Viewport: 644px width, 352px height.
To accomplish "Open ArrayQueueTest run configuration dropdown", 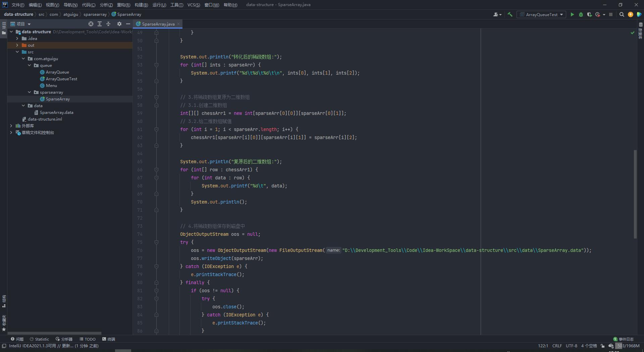I will 541,14.
